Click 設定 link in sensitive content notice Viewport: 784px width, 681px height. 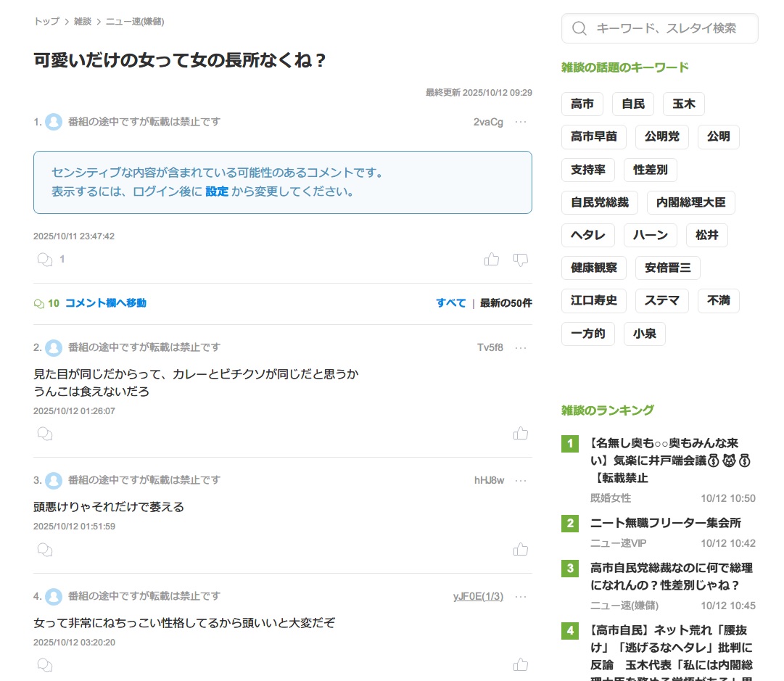(x=216, y=191)
